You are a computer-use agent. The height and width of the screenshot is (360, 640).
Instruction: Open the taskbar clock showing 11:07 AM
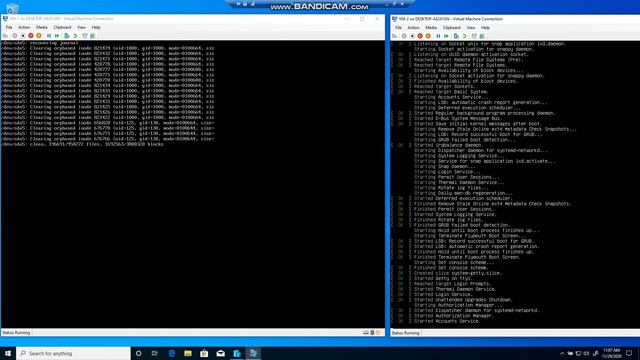pos(611,353)
